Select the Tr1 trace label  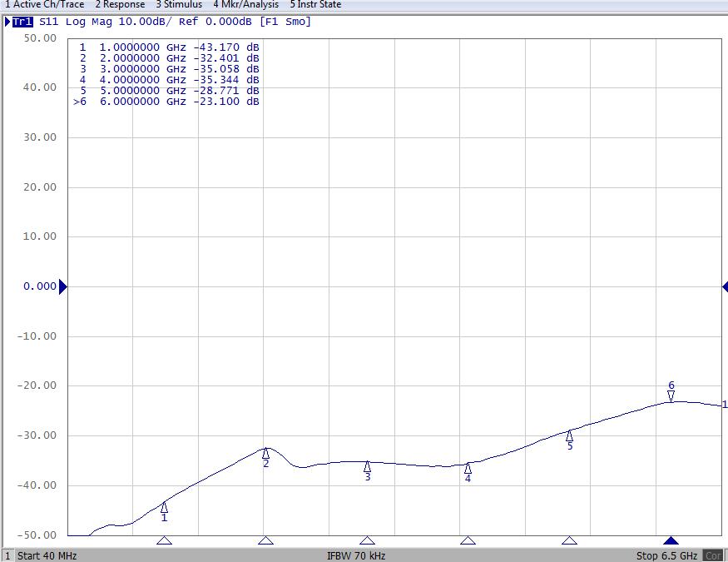click(x=22, y=22)
